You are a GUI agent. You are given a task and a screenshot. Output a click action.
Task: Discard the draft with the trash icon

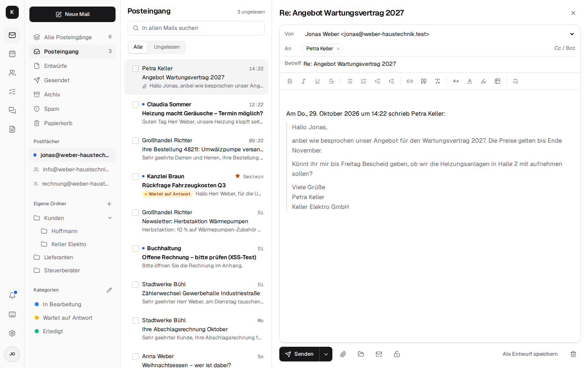point(573,354)
